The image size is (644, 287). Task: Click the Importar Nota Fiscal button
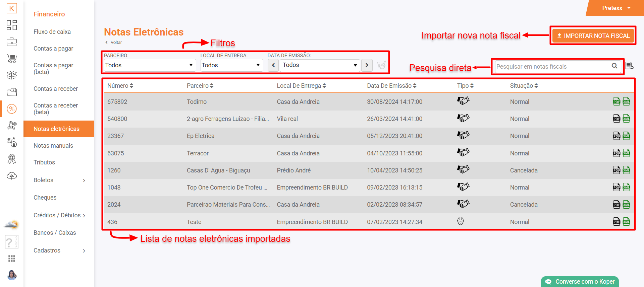pyautogui.click(x=593, y=35)
